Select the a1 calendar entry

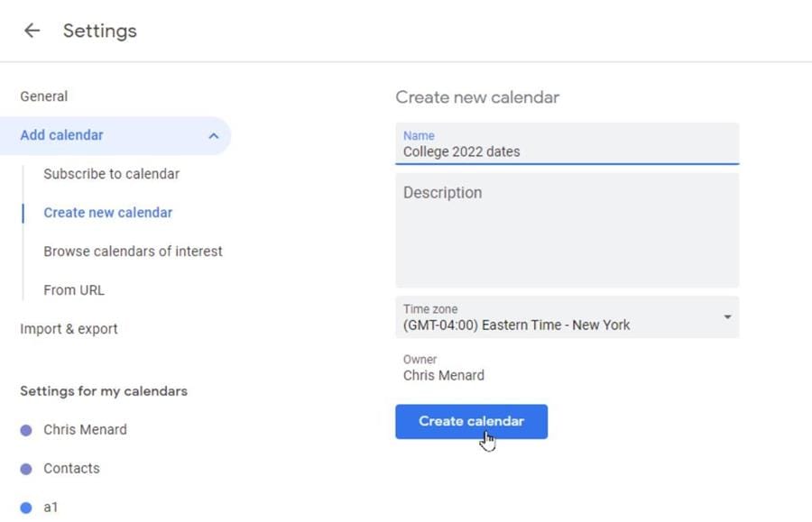[x=51, y=507]
